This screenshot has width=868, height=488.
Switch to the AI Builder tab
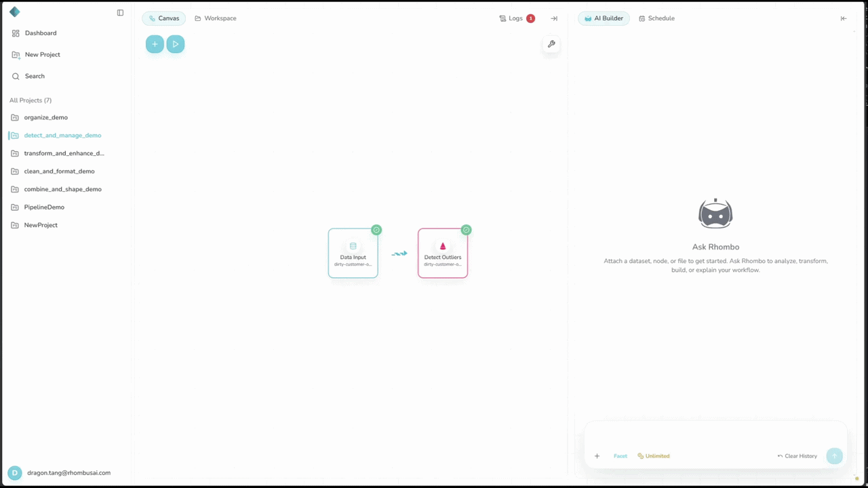pos(604,18)
